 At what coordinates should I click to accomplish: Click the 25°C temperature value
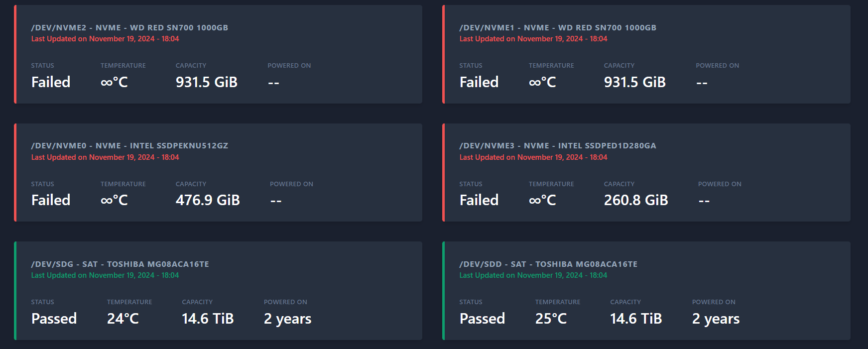tap(551, 319)
